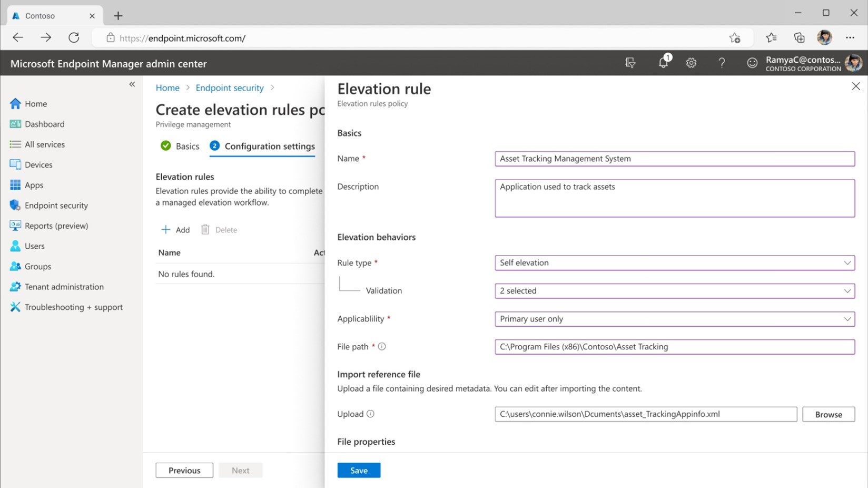Switch to the Basics tab
The image size is (868, 488).
pyautogui.click(x=187, y=146)
